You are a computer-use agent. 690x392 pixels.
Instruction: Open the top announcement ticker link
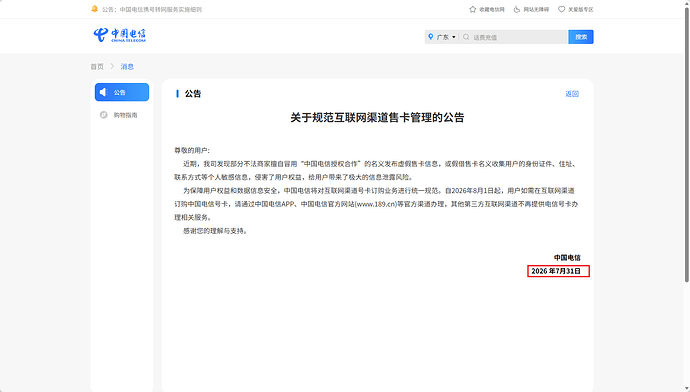coord(152,9)
